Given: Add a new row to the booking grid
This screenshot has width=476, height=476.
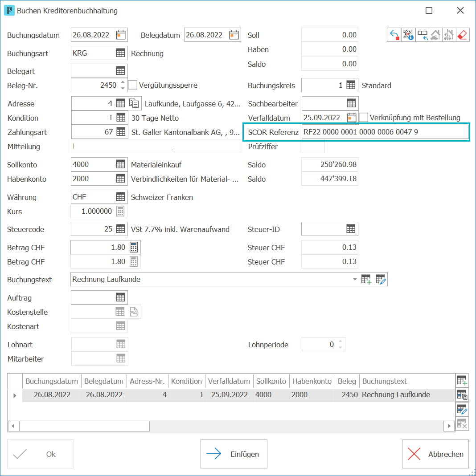Looking at the screenshot, I should coord(462,381).
